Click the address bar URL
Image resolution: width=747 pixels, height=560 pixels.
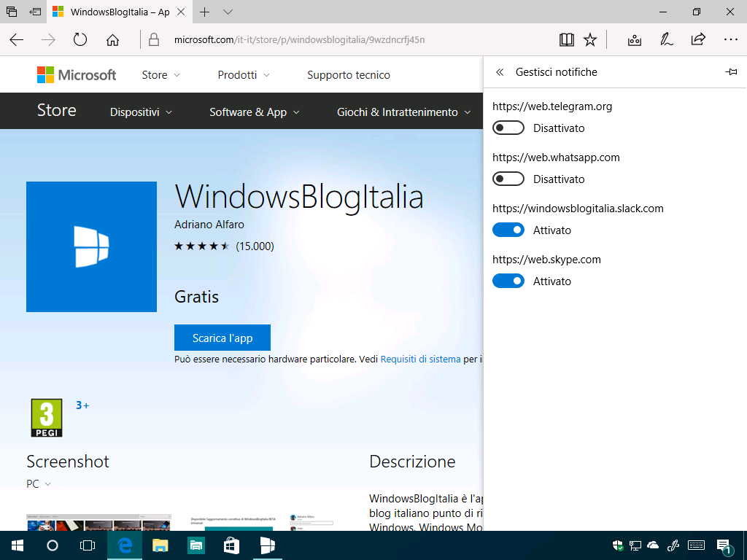pyautogui.click(x=299, y=39)
